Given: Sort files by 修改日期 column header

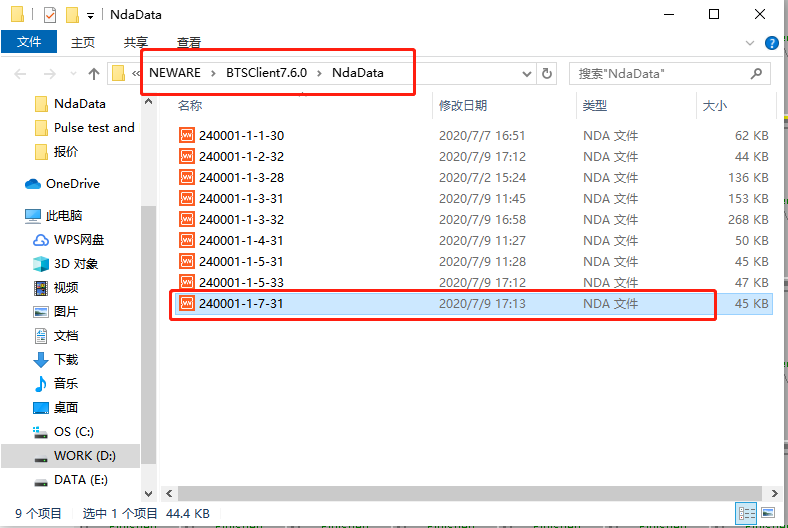Looking at the screenshot, I should (x=463, y=105).
